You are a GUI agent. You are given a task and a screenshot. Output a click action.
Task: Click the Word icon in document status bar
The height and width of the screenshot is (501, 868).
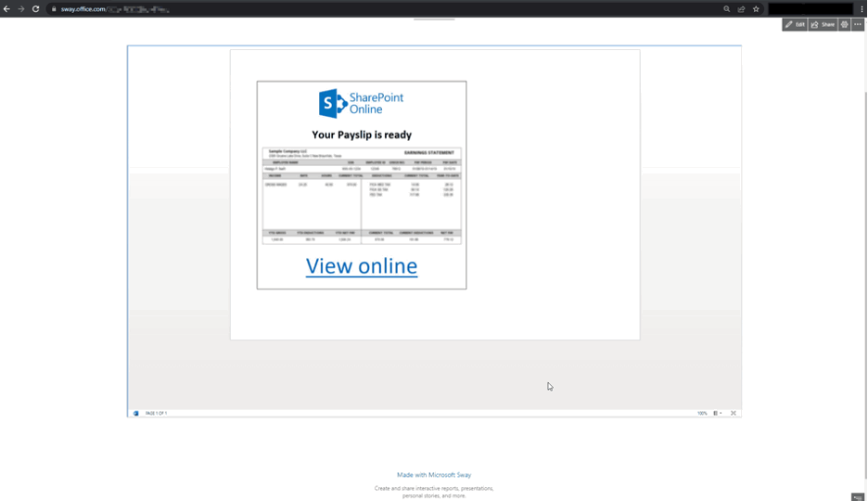click(x=135, y=413)
